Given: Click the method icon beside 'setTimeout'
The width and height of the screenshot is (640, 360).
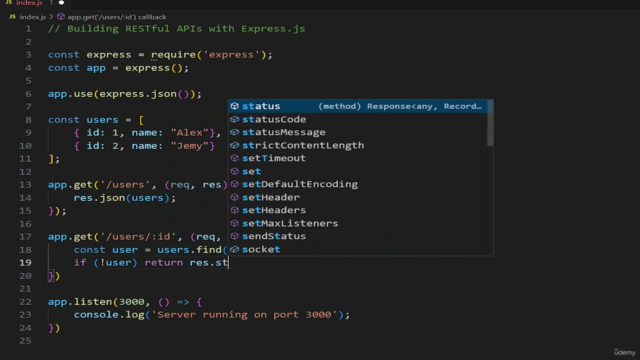Looking at the screenshot, I should click(x=234, y=158).
